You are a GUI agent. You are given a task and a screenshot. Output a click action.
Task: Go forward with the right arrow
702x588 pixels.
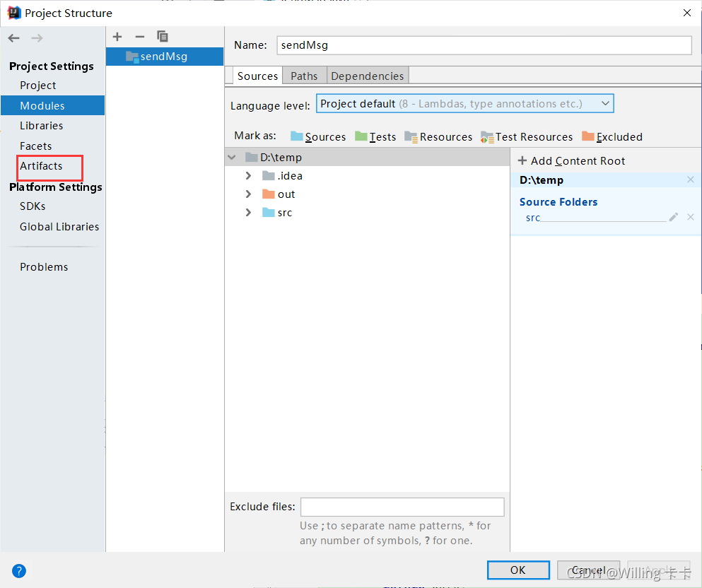pyautogui.click(x=37, y=38)
